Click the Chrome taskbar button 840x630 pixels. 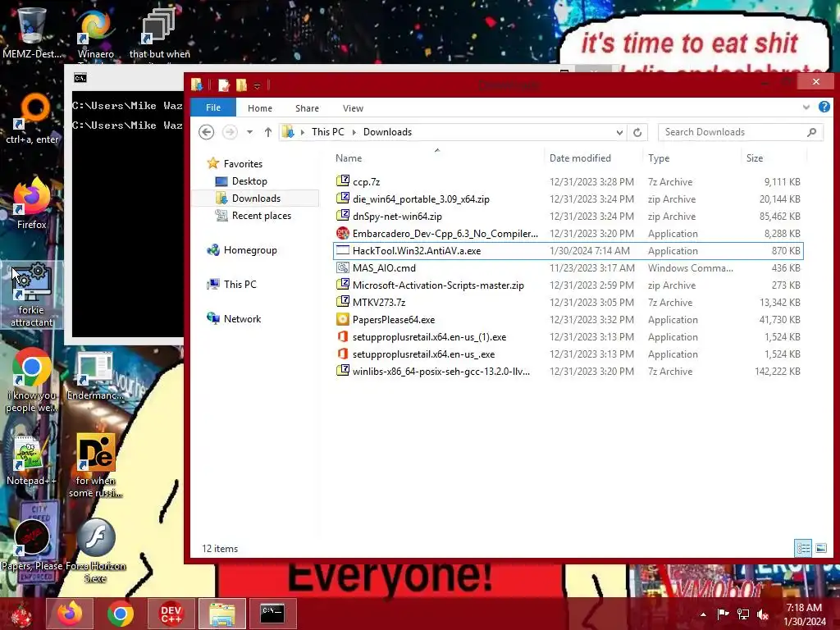[x=120, y=614]
